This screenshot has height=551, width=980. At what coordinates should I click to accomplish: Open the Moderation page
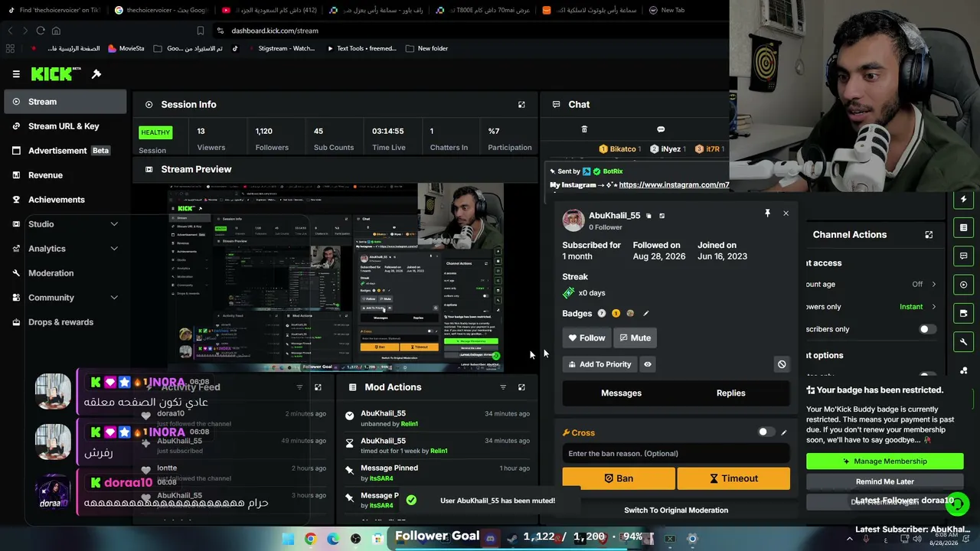[x=65, y=273]
